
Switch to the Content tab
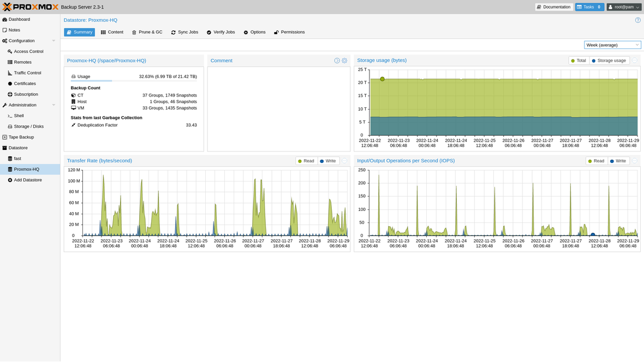click(112, 32)
